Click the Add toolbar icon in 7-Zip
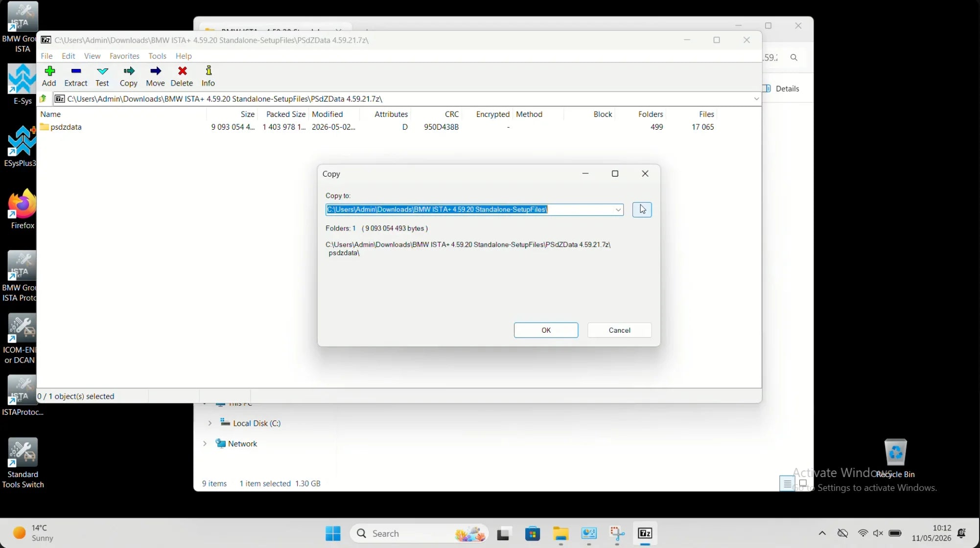The width and height of the screenshot is (980, 548). point(49,76)
